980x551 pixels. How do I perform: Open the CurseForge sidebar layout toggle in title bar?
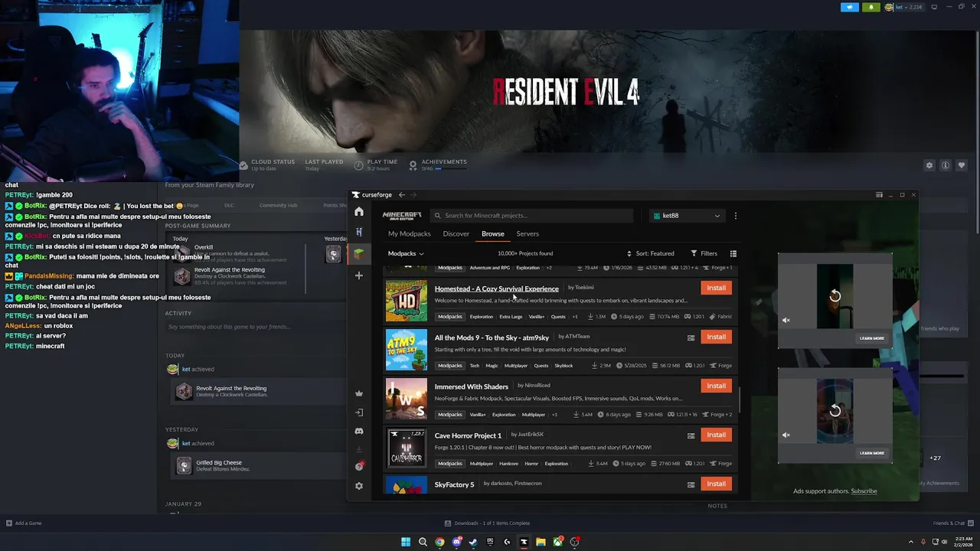879,195
